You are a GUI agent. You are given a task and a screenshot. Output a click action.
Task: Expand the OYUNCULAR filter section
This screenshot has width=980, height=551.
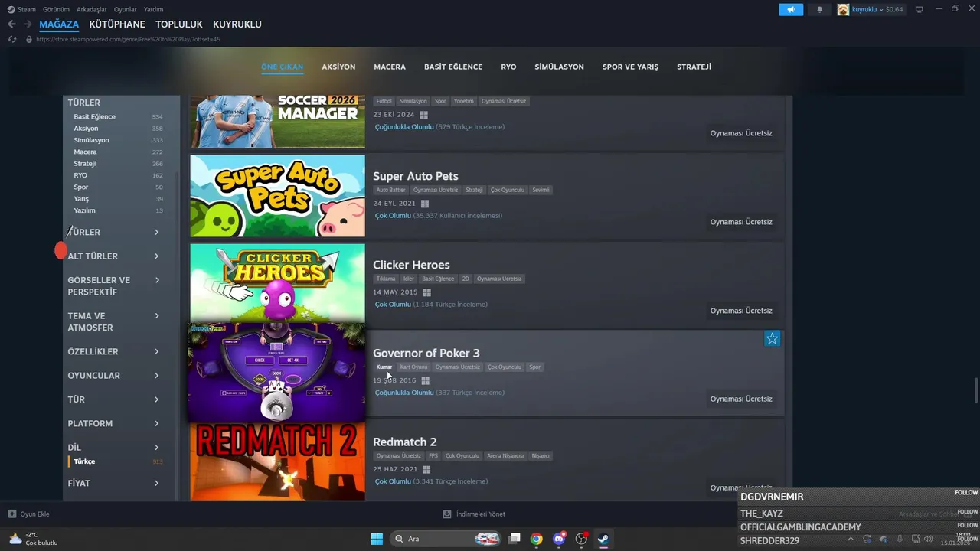[113, 376]
